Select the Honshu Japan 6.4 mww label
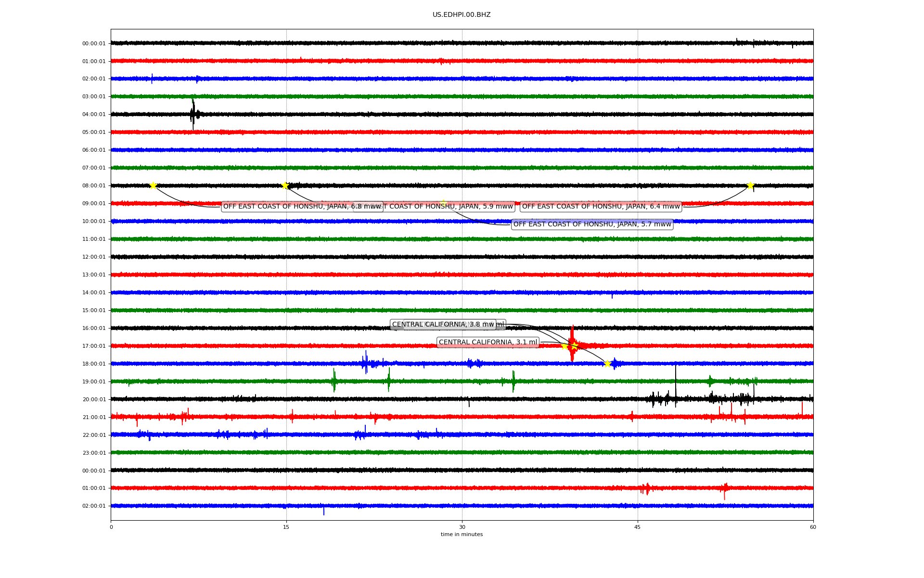 click(x=601, y=207)
